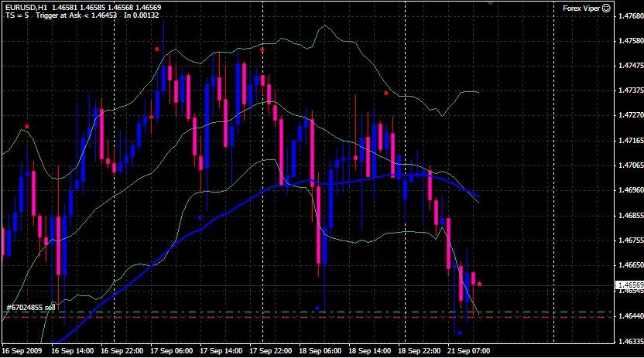
Task: Click the red dot beside the tallest blue wick
Action: [157, 49]
